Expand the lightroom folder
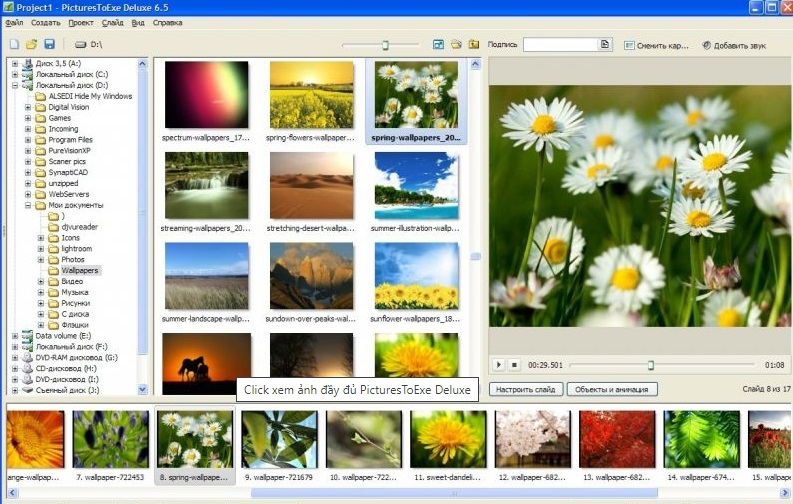The height and width of the screenshot is (504, 793). click(41, 249)
